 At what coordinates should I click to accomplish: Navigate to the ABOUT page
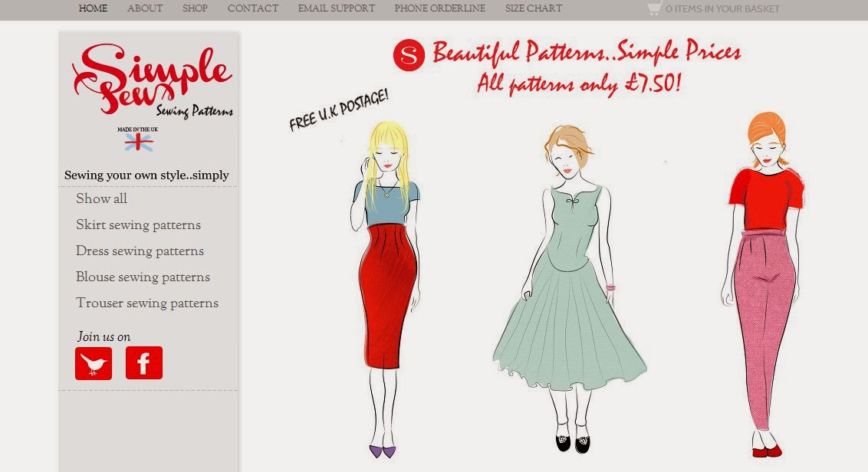tap(144, 9)
